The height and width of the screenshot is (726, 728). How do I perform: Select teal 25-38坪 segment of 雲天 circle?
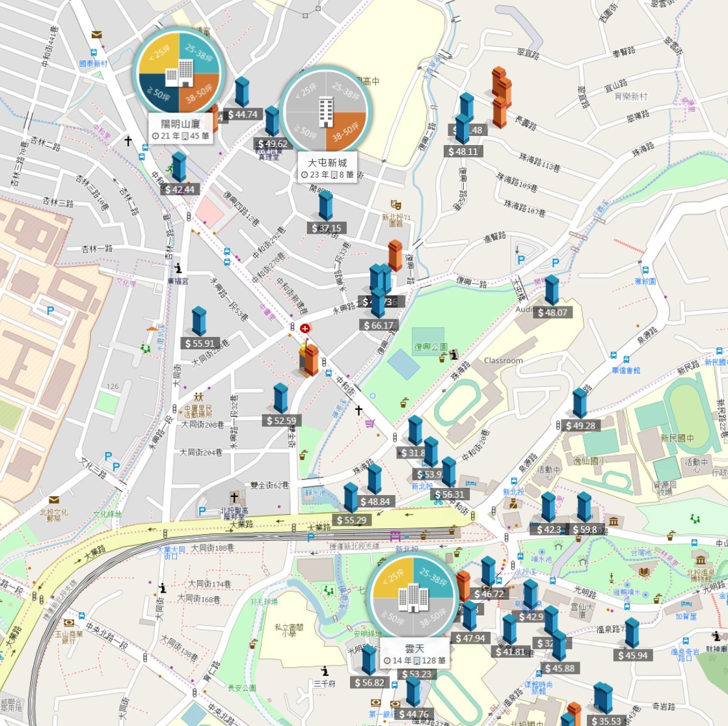pyautogui.click(x=432, y=578)
